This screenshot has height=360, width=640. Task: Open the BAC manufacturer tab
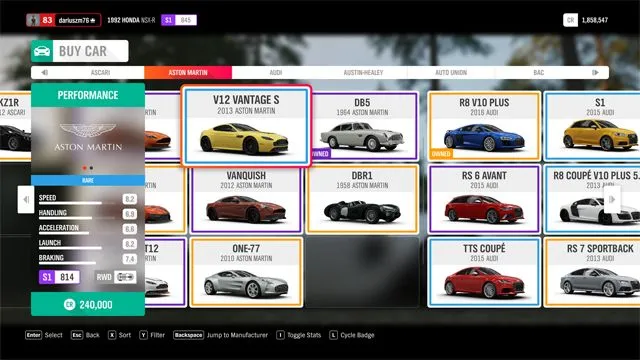pos(539,73)
